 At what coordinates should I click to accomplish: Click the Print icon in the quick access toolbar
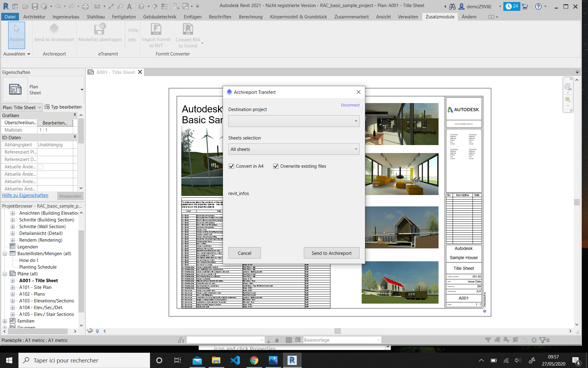pyautogui.click(x=85, y=6)
